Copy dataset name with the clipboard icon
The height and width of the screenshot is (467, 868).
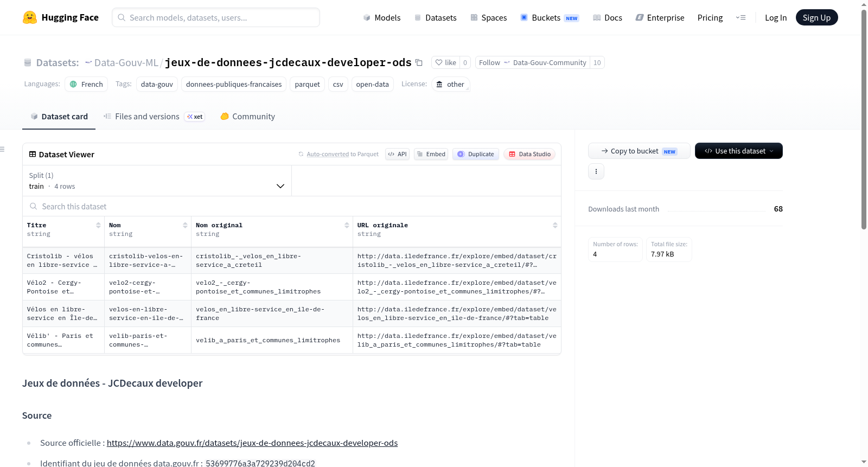tap(419, 62)
